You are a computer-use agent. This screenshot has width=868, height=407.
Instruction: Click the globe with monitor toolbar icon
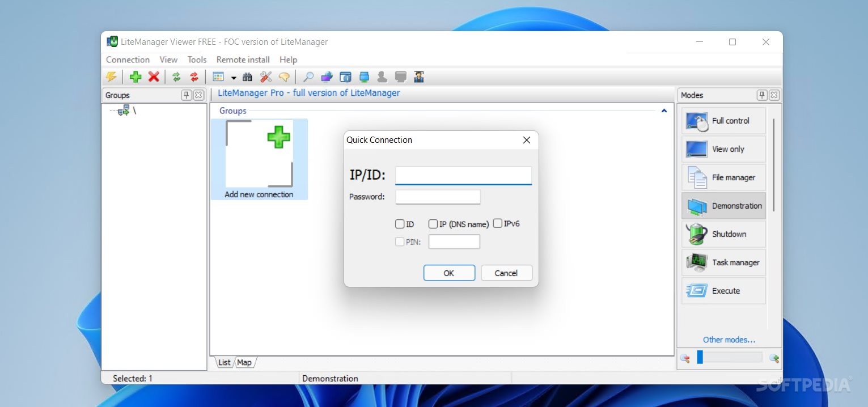[x=327, y=77]
